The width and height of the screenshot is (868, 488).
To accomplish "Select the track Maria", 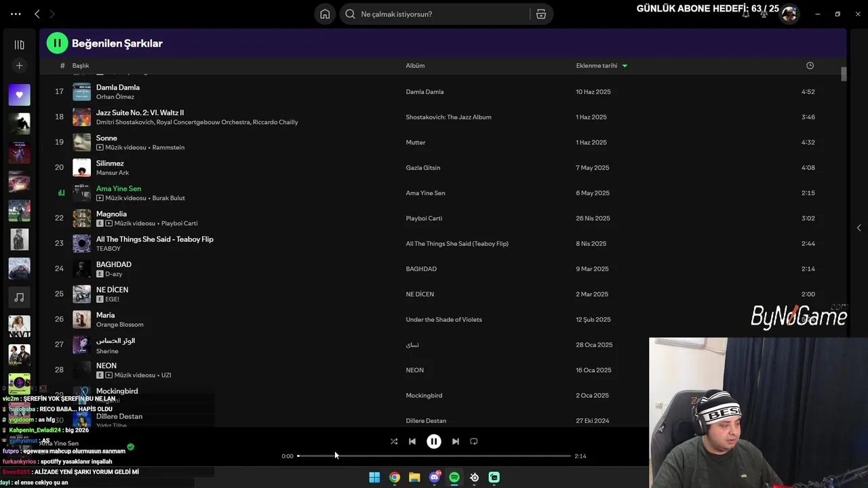I will click(x=105, y=315).
